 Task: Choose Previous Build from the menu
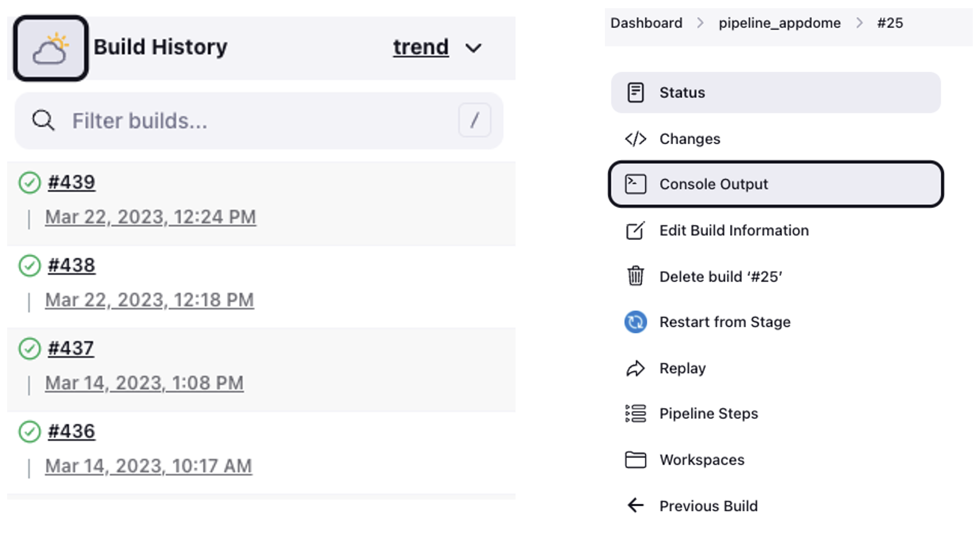coord(708,506)
